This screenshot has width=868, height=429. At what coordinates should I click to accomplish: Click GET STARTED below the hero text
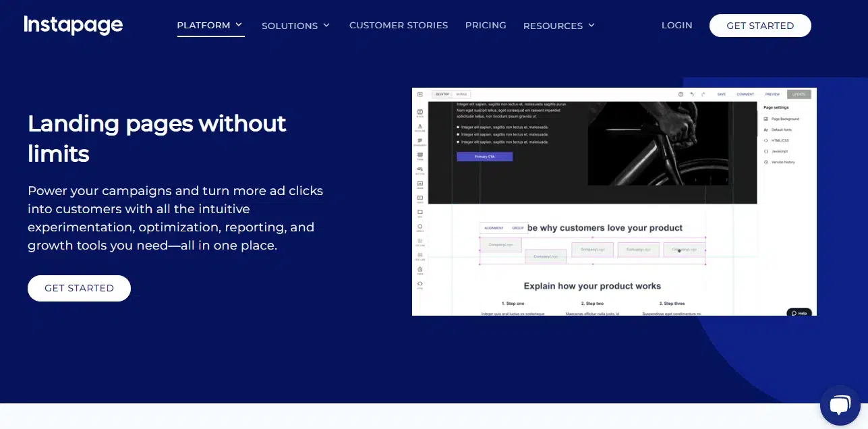(79, 288)
